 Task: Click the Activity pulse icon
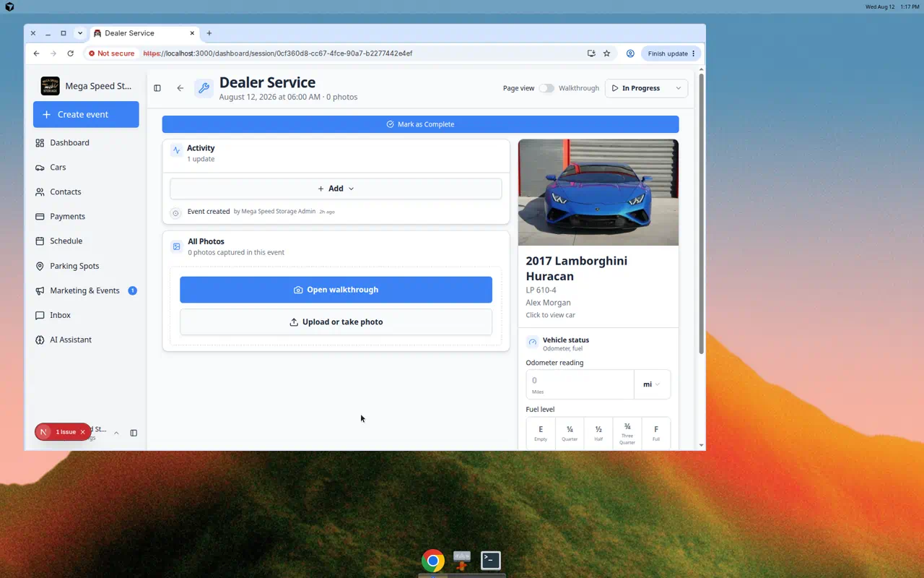(x=177, y=151)
